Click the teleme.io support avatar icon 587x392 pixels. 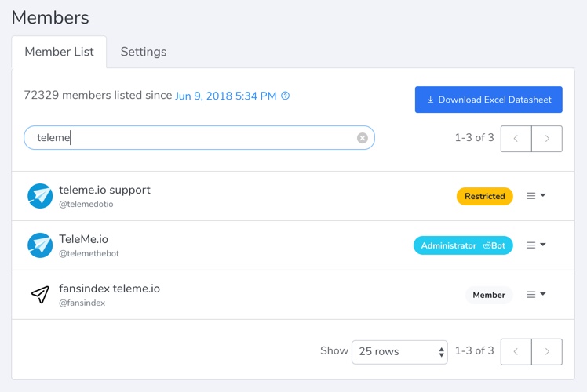click(x=40, y=196)
